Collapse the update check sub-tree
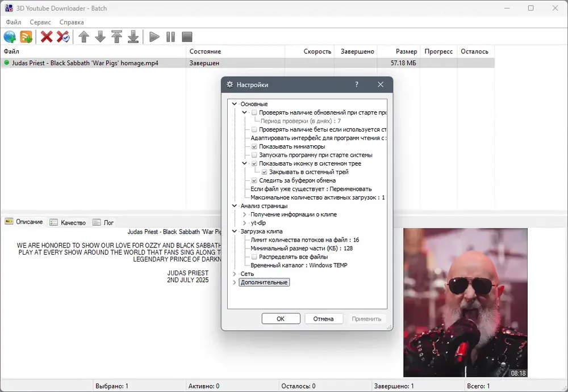Screen dimensions: 568x392 pos(244,112)
